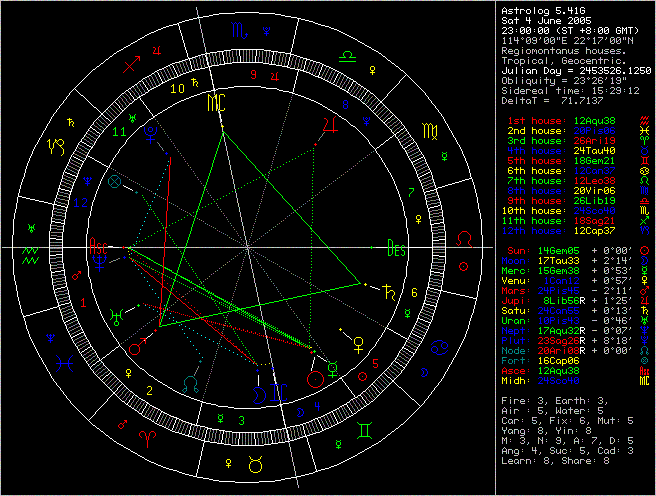Click the Part of Fortune symbol in the wheel
Screen dimensions: 656x496
pos(116,182)
